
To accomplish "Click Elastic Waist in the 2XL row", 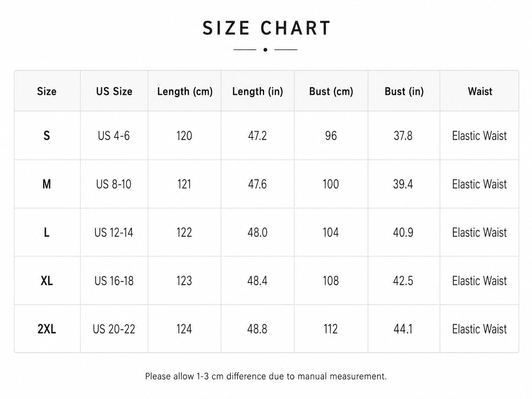I will coord(479,329).
